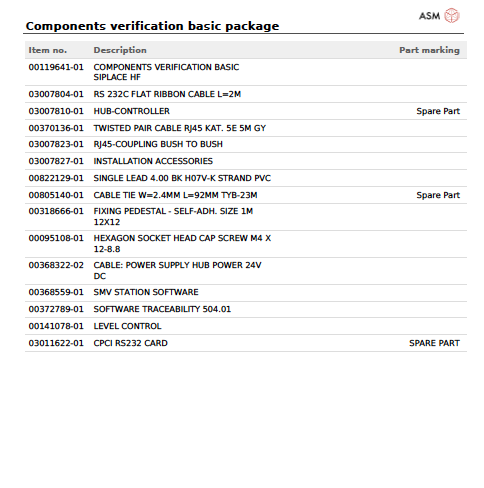Image resolution: width=484 pixels, height=488 pixels.
Task: Select the Description column header
Action: click(120, 50)
